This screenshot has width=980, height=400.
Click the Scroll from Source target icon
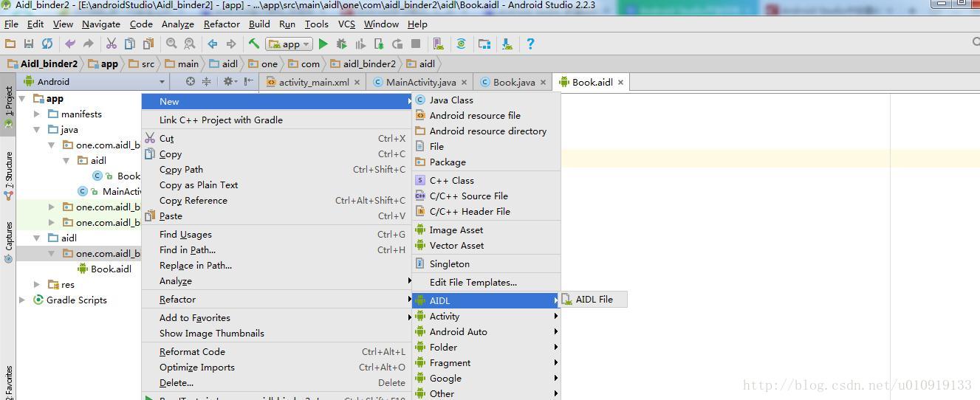(191, 81)
